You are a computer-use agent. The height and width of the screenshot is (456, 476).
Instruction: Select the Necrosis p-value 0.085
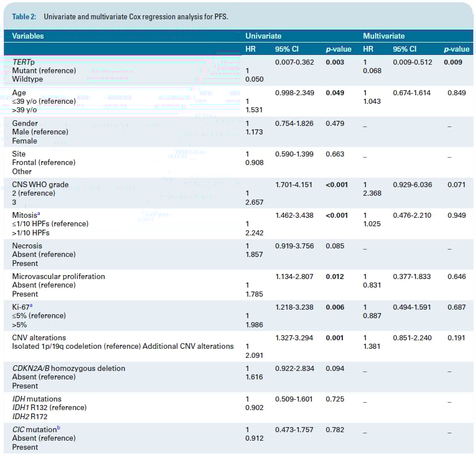335,246
